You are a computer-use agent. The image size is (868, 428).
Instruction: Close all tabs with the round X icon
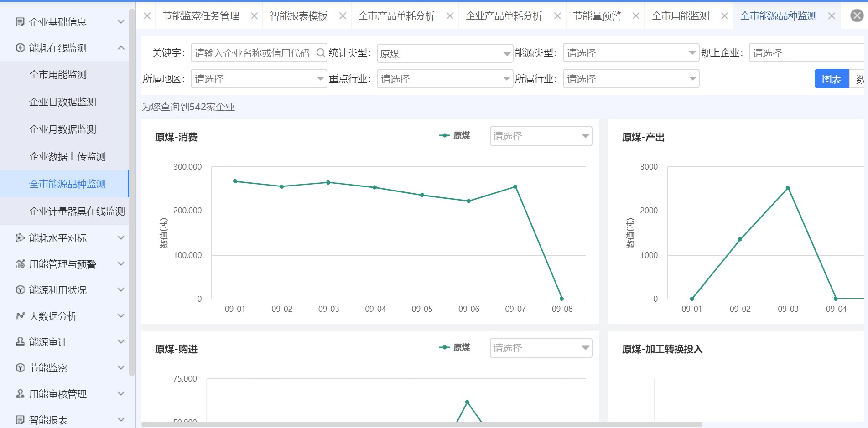click(857, 16)
